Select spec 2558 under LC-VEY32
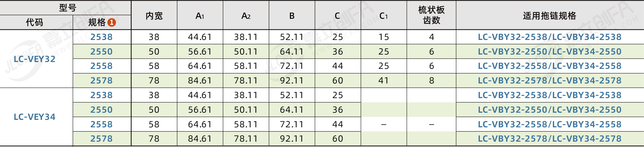Image resolution: width=644 pixels, height=147 pixels. [x=102, y=66]
